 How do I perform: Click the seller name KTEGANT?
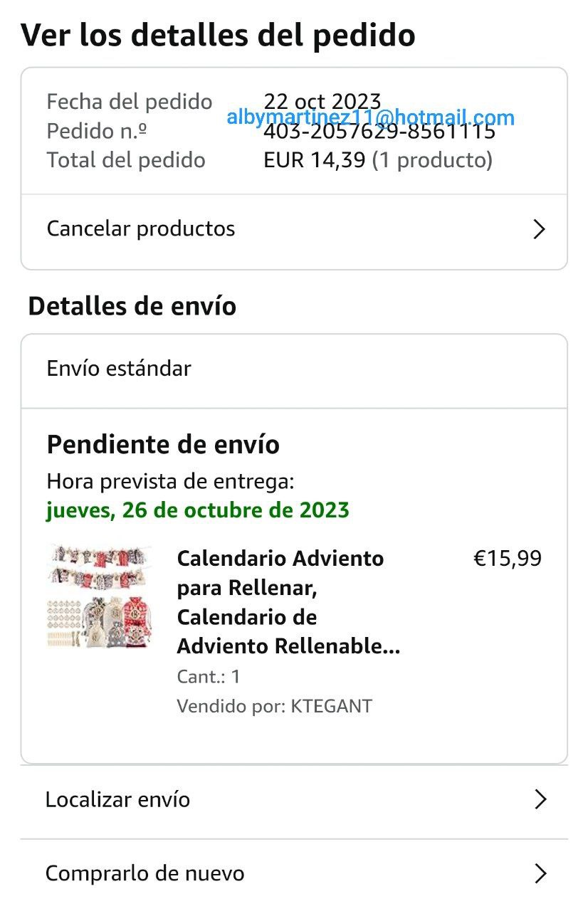coord(331,706)
